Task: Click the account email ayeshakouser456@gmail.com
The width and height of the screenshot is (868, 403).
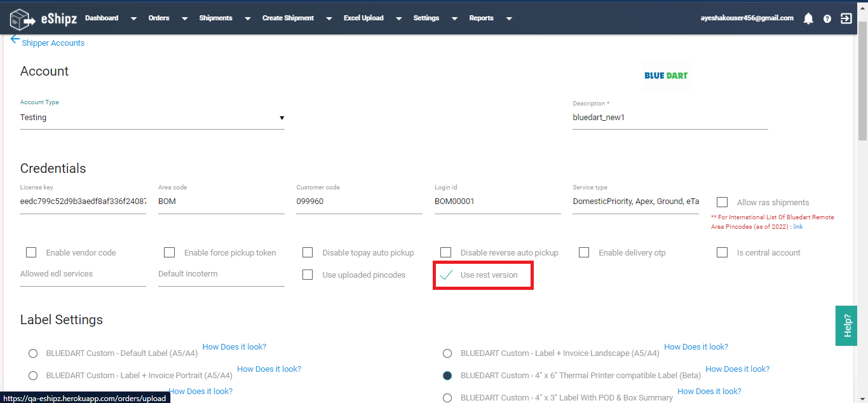Action: pyautogui.click(x=747, y=18)
